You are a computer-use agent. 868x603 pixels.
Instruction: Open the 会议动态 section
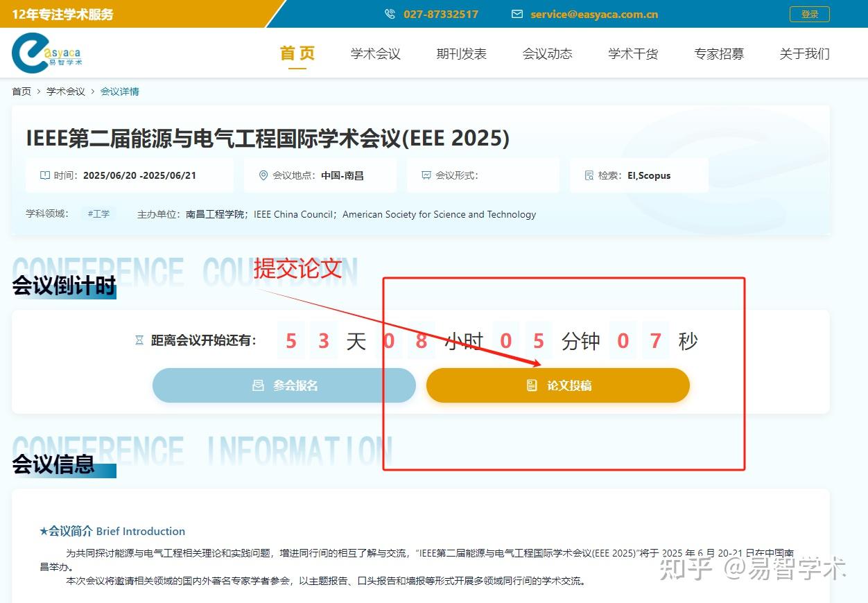547,54
